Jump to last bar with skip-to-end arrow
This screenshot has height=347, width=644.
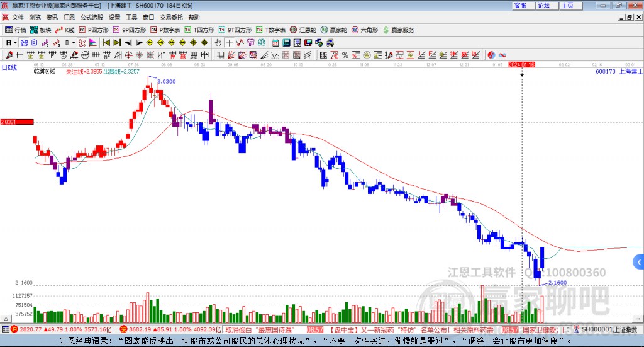pos(117,43)
